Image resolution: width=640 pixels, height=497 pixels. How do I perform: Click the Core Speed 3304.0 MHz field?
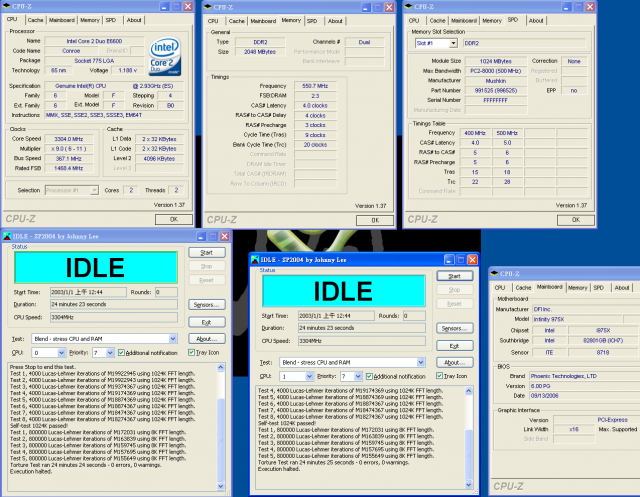(69, 139)
